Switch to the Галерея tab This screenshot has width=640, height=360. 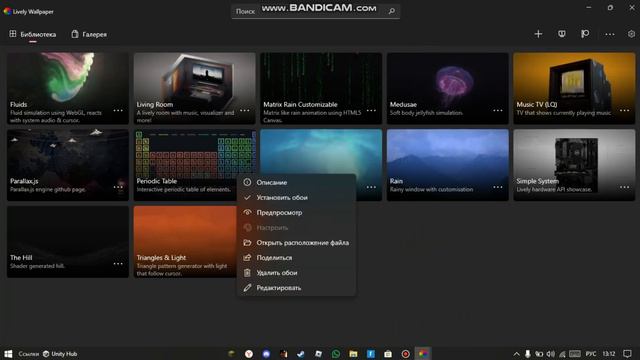(x=89, y=34)
